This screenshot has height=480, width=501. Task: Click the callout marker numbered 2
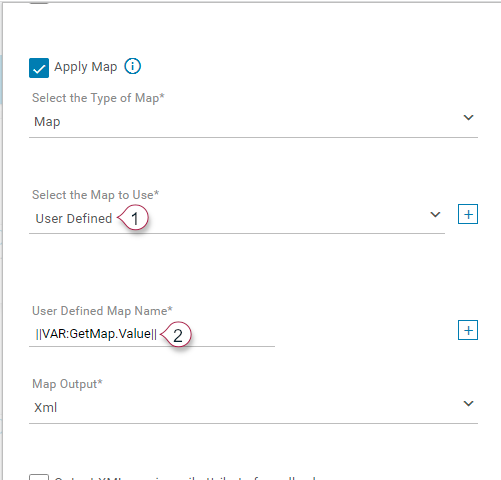[176, 335]
